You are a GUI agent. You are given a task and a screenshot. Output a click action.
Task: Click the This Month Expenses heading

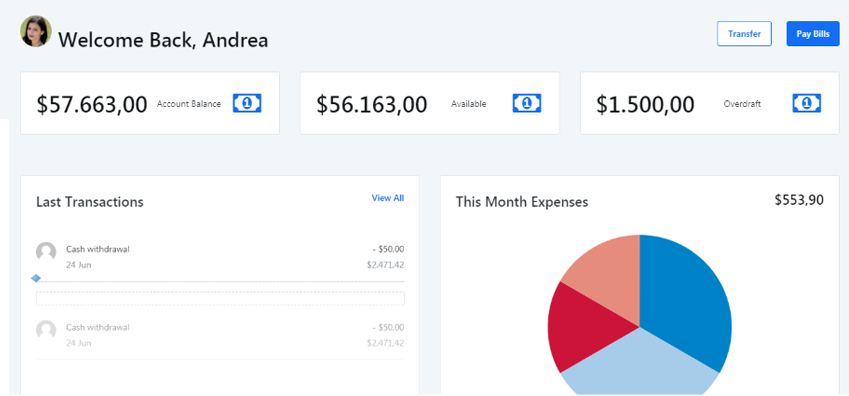pyautogui.click(x=522, y=202)
